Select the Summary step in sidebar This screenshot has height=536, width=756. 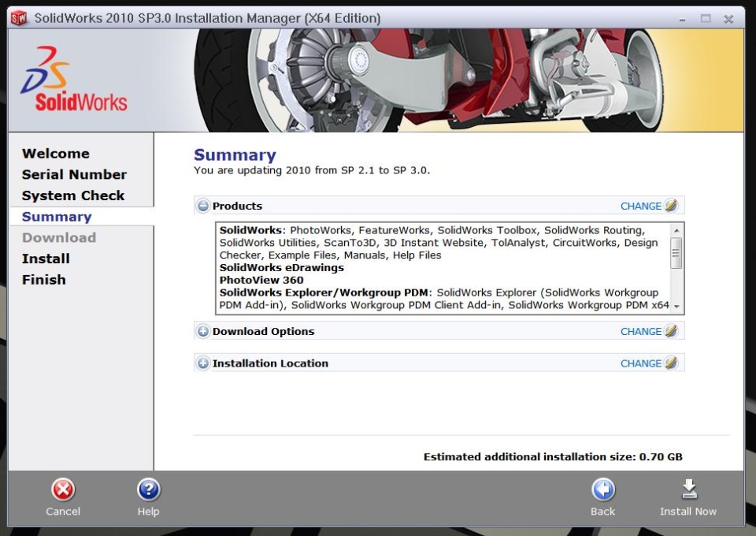tap(57, 217)
